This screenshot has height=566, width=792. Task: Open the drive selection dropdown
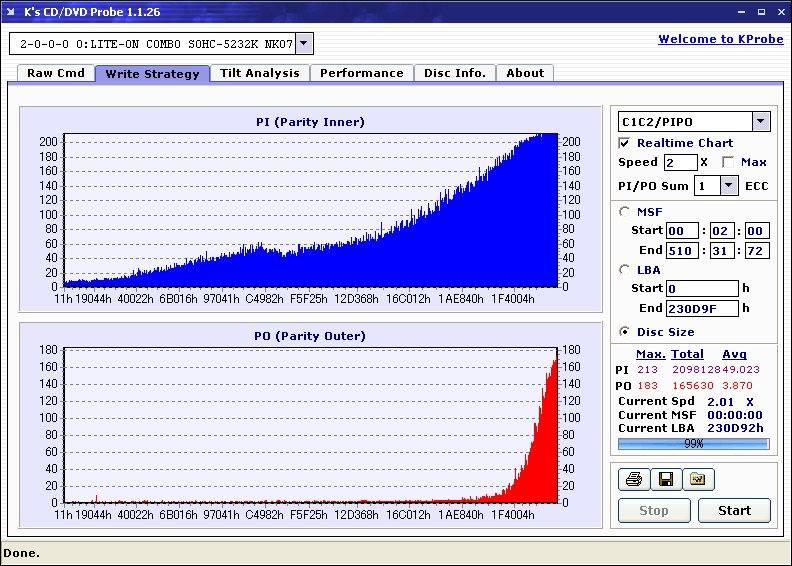click(x=304, y=43)
